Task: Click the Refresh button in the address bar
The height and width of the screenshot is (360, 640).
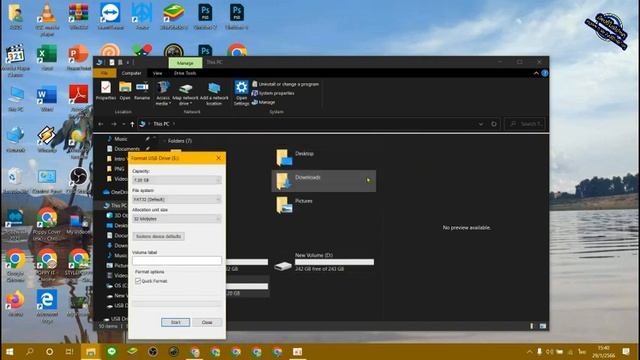Action: tap(494, 124)
